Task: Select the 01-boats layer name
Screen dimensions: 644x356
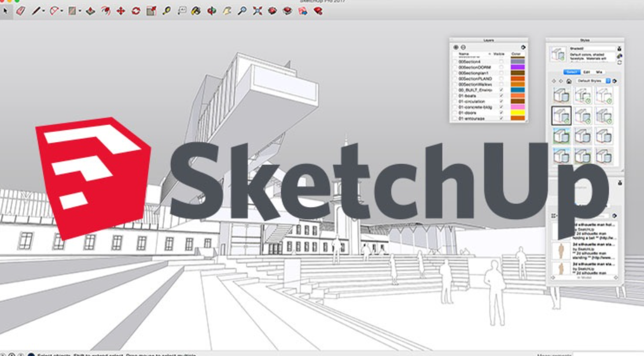Action: click(x=468, y=95)
